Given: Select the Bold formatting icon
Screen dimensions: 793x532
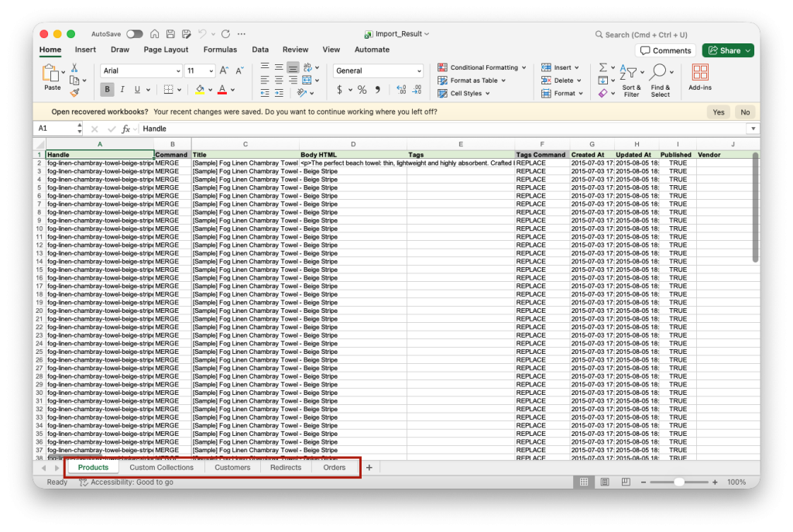Looking at the screenshot, I should coord(107,90).
